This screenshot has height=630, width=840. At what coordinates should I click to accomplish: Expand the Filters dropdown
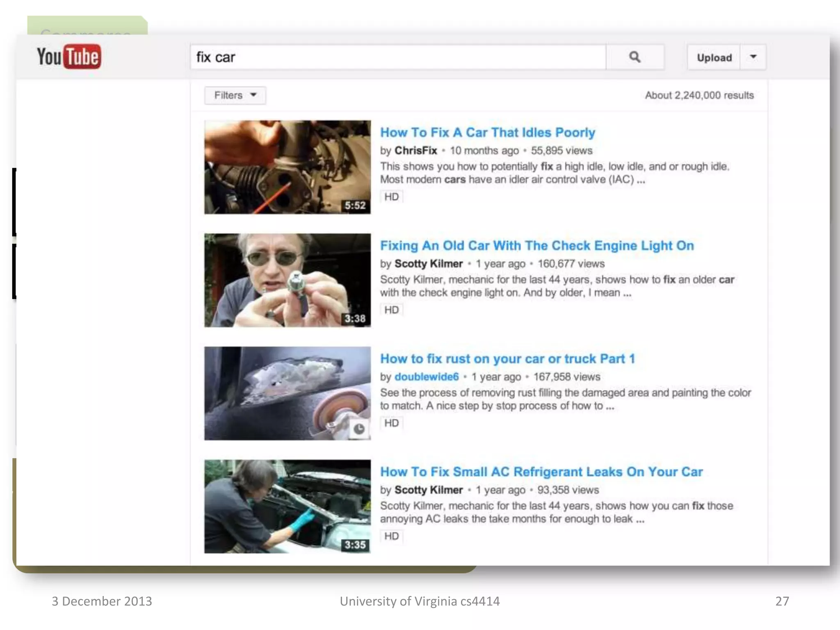pos(235,96)
